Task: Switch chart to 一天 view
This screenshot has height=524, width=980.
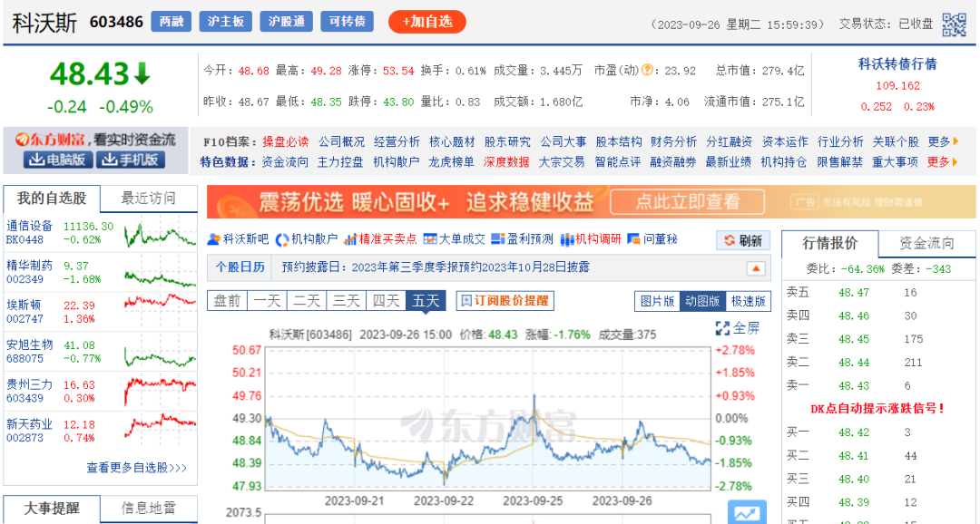Action: (x=267, y=301)
